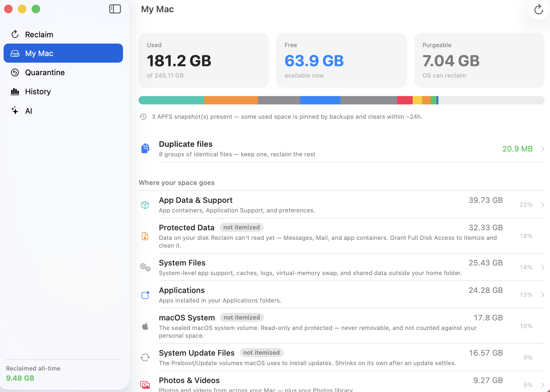The width and height of the screenshot is (550, 392).
Task: Click the 39.73 GB size value
Action: pyautogui.click(x=486, y=200)
